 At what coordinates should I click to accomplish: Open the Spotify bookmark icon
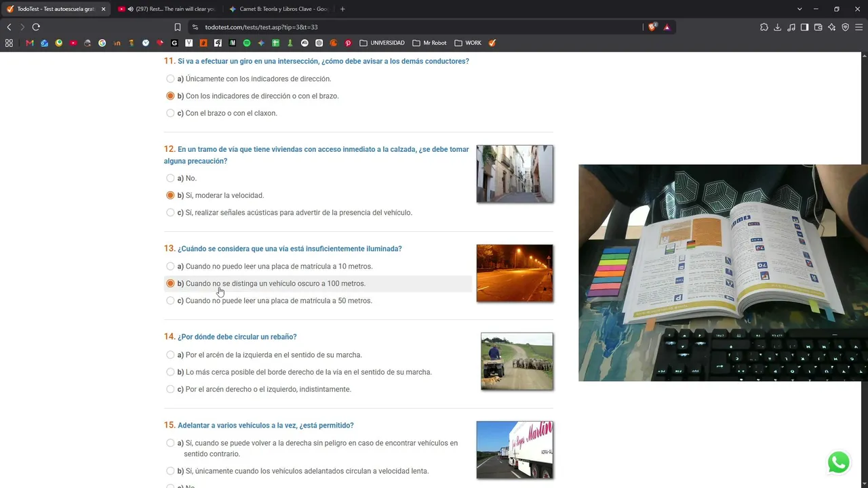tap(247, 43)
